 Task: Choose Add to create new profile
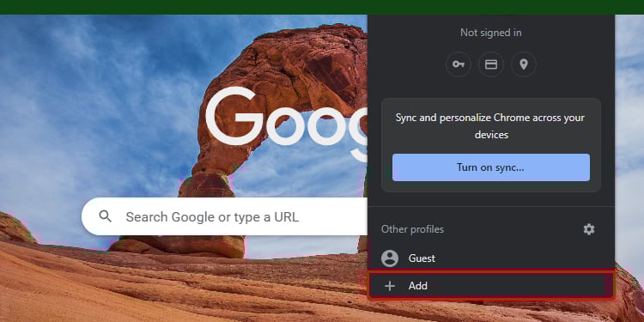click(x=491, y=285)
